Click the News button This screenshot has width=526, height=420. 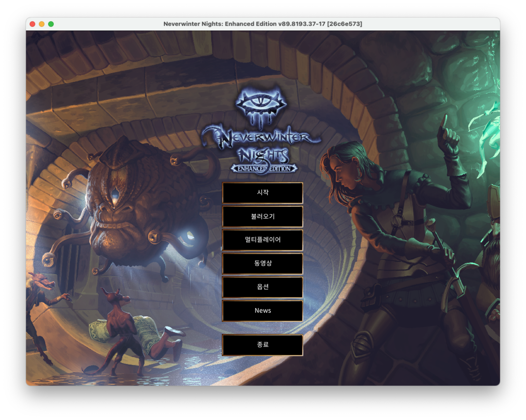263,311
